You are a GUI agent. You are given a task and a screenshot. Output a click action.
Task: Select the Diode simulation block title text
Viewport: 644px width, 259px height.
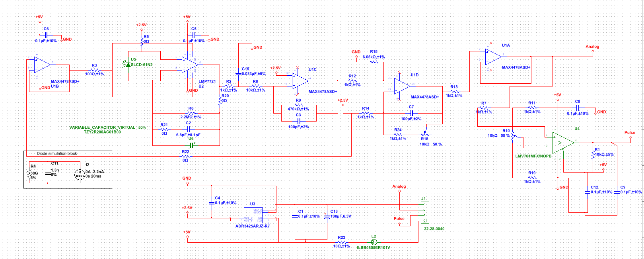tap(57, 153)
